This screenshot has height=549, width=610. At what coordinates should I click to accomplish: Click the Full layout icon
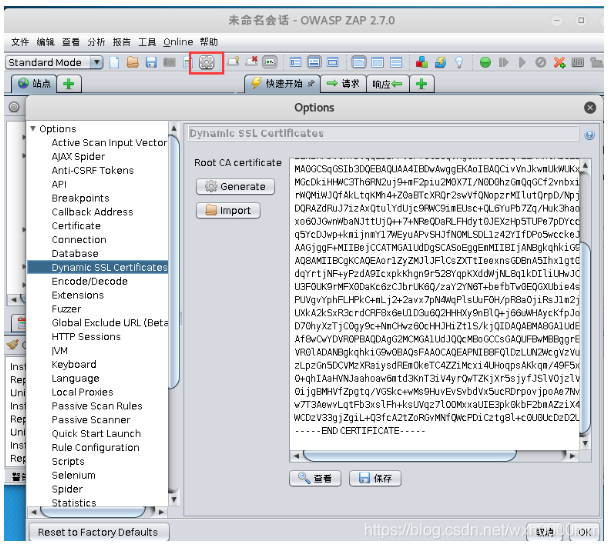click(x=333, y=62)
